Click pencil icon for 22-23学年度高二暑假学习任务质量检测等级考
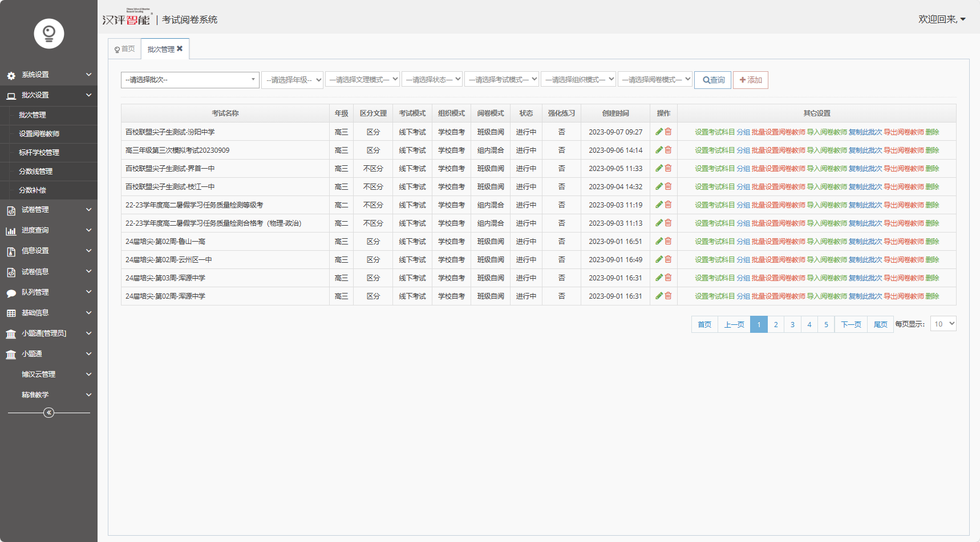This screenshot has height=542, width=980. point(659,205)
